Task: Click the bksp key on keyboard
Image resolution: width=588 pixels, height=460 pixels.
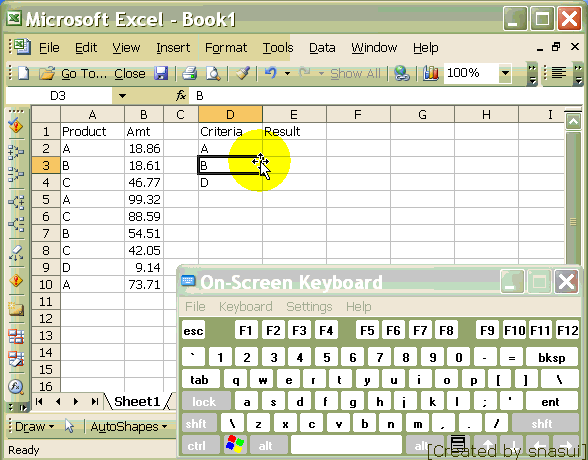Action: point(552,357)
